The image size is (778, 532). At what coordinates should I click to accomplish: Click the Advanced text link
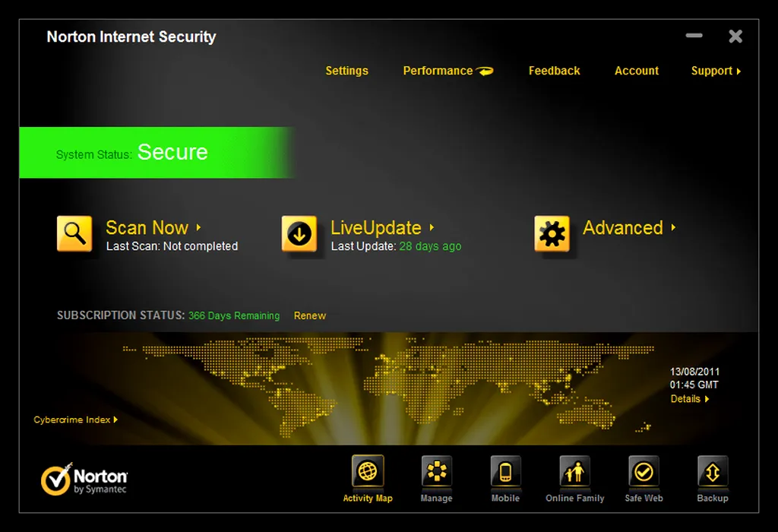(623, 228)
